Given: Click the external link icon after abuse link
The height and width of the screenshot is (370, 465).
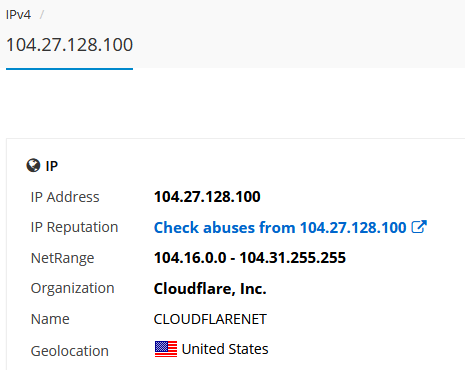Looking at the screenshot, I should (419, 227).
